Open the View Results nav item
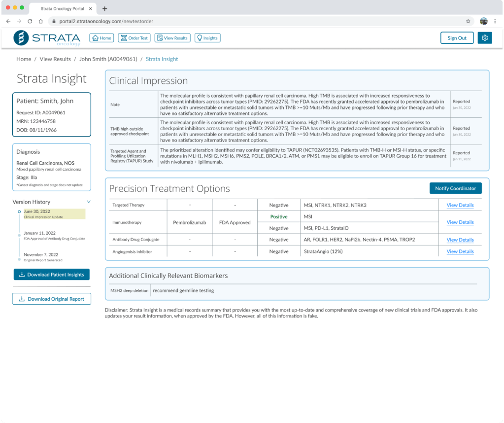 [172, 38]
